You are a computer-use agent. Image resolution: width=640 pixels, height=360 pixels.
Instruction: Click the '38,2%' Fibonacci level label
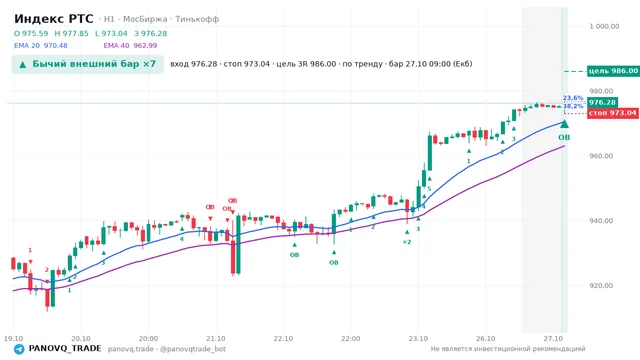573,106
